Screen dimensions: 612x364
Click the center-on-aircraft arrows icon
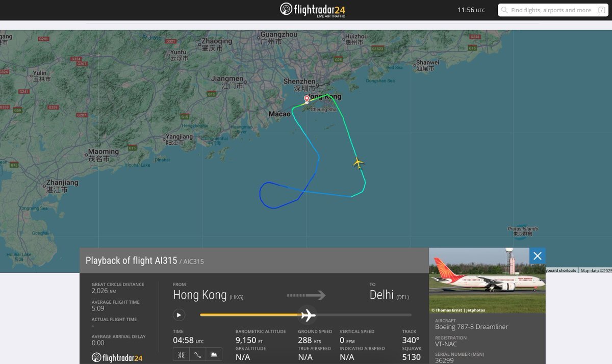181,354
